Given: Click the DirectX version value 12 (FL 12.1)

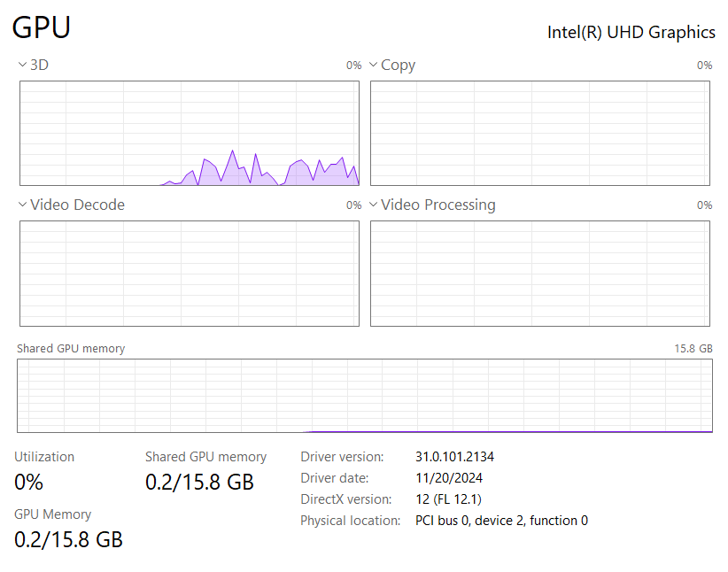Looking at the screenshot, I should (x=448, y=499).
